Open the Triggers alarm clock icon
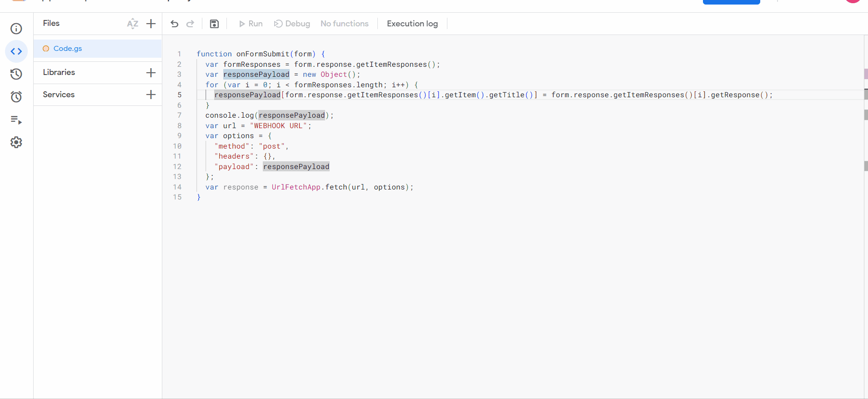868x399 pixels. (x=16, y=97)
